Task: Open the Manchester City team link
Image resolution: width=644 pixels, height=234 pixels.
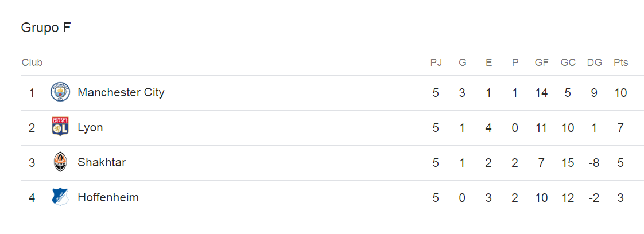Action: (x=121, y=92)
